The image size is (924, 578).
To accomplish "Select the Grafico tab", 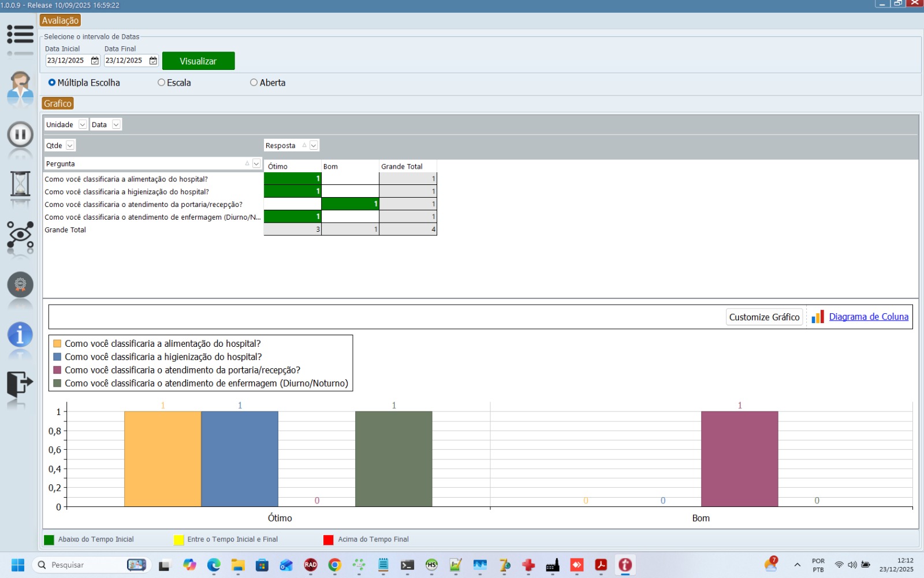I will click(x=58, y=104).
